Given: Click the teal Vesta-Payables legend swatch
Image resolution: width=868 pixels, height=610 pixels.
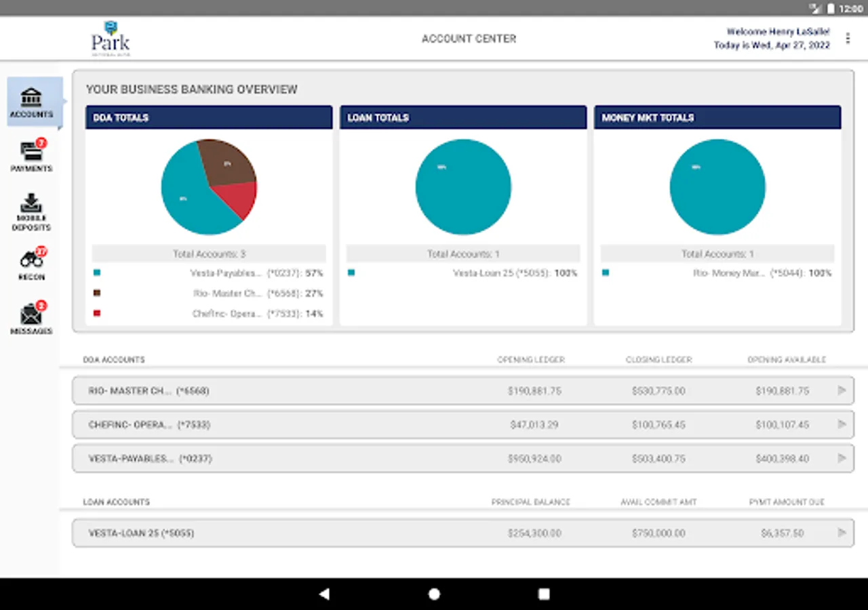Looking at the screenshot, I should [97, 272].
